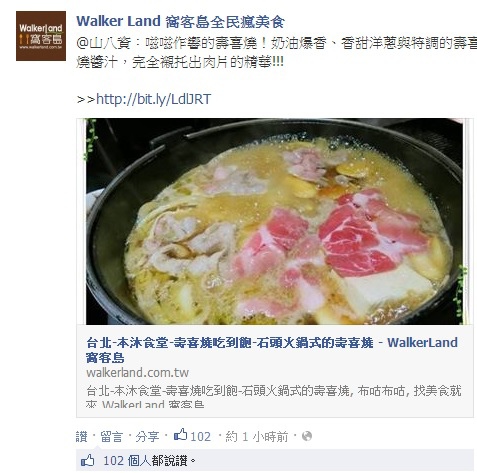Open the 台北-本沐食堂 article title link
This screenshot has height=473, width=477.
pos(272,350)
